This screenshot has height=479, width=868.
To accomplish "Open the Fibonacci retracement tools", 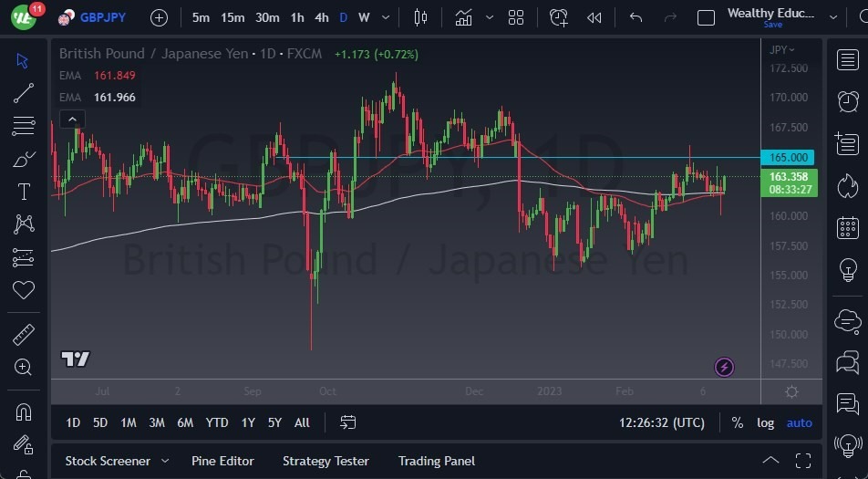I will pos(24,126).
